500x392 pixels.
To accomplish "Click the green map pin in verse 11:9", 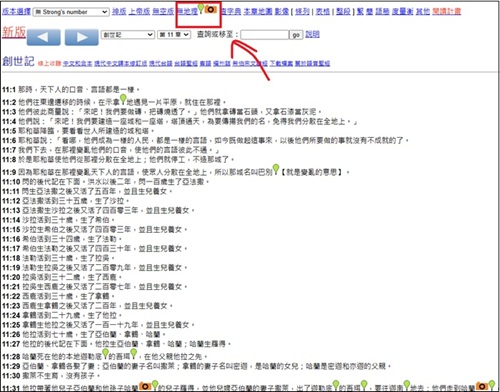I will pos(276,169).
